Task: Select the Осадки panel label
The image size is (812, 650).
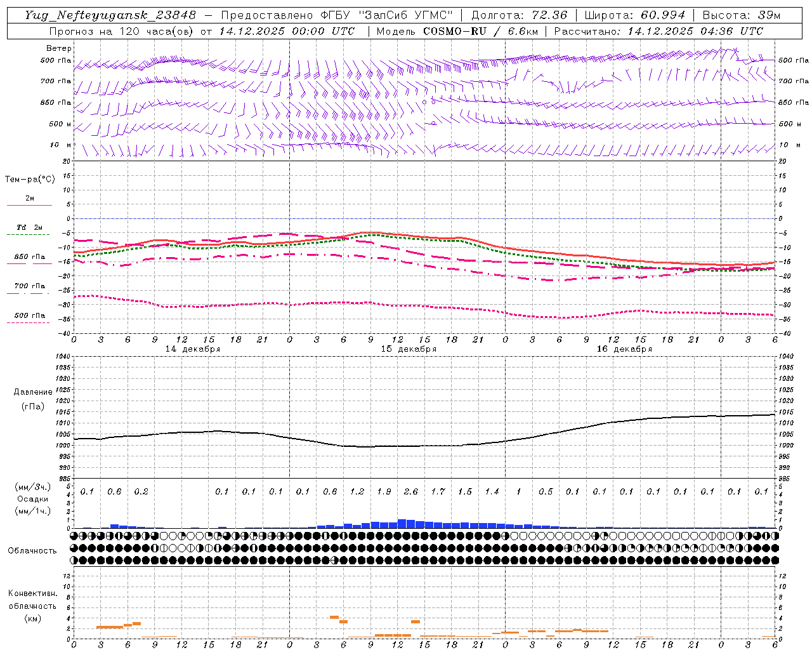Action: [32, 499]
